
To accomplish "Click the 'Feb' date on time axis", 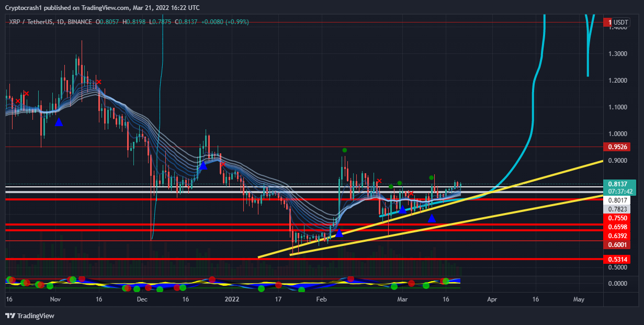I will (321, 299).
